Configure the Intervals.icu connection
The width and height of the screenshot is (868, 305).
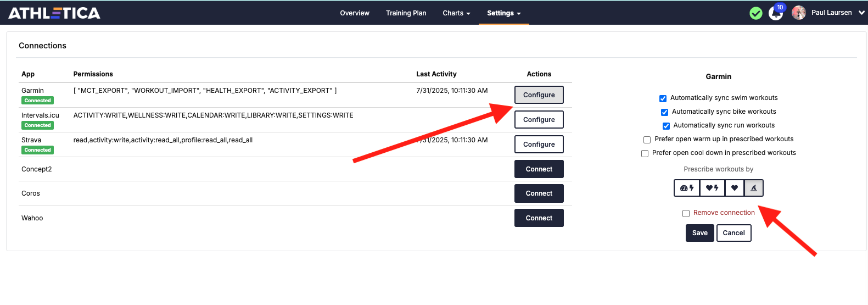pos(539,119)
